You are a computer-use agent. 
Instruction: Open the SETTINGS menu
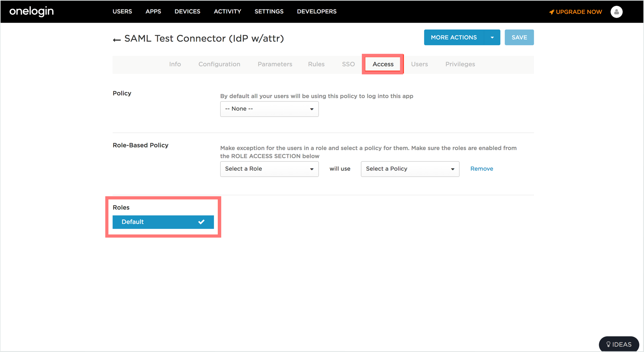click(x=269, y=11)
